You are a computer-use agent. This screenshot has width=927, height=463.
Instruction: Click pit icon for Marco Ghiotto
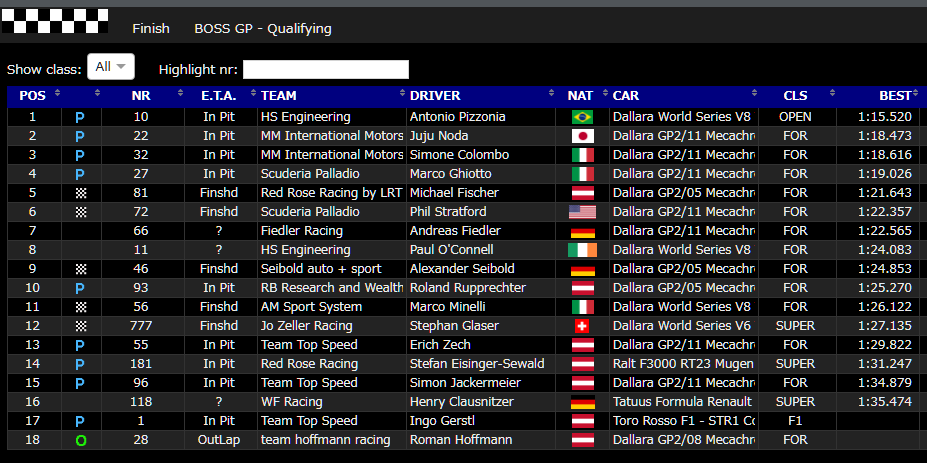click(80, 174)
